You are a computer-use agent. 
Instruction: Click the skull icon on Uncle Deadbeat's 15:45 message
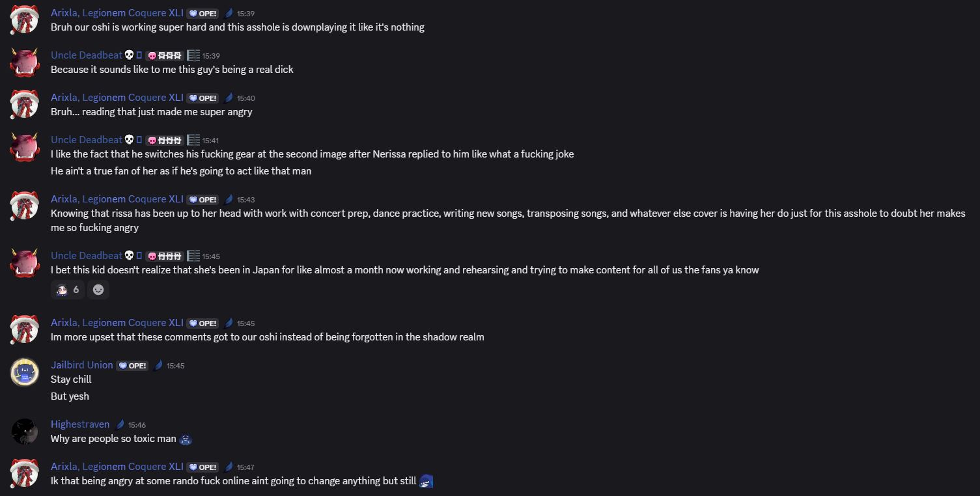pyautogui.click(x=129, y=255)
